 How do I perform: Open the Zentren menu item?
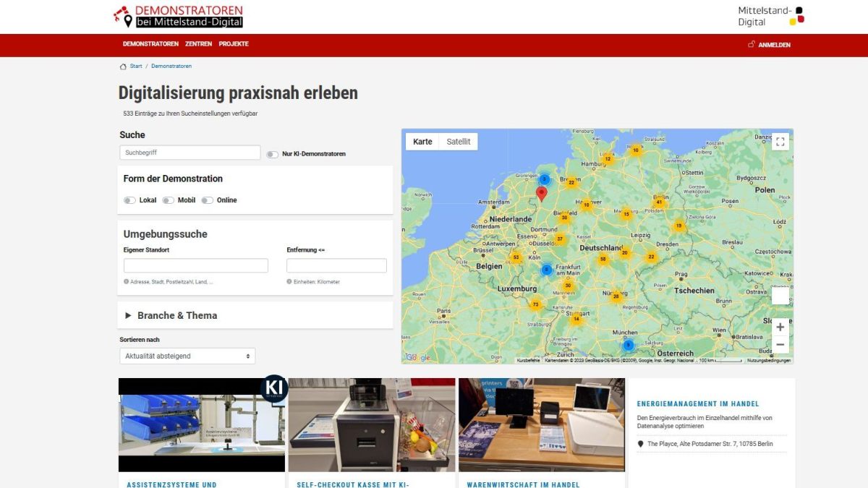[x=198, y=44]
